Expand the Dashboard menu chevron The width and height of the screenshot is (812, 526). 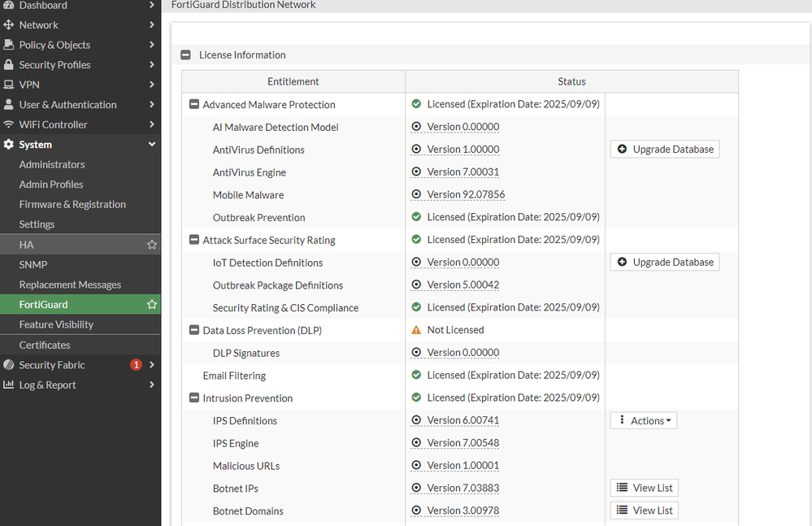click(x=152, y=5)
